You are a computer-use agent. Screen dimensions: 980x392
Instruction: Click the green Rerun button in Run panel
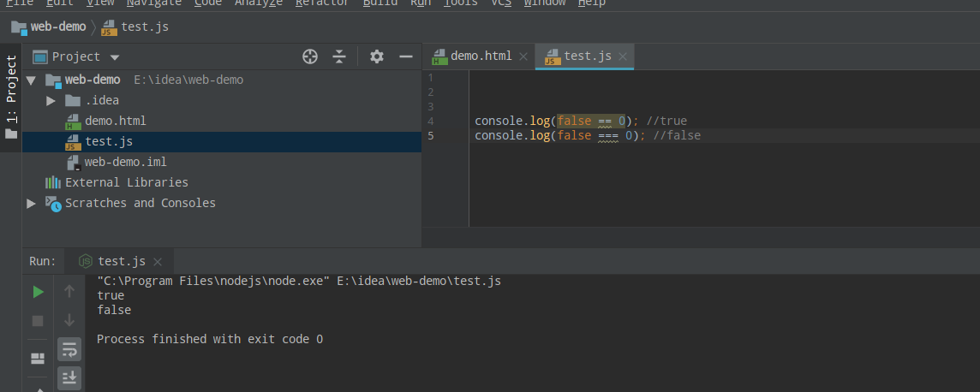[39, 292]
